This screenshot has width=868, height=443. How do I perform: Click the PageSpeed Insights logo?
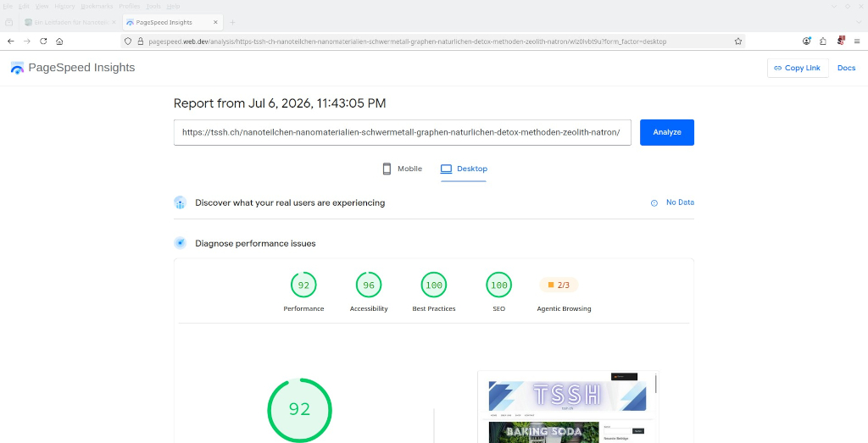tap(73, 68)
